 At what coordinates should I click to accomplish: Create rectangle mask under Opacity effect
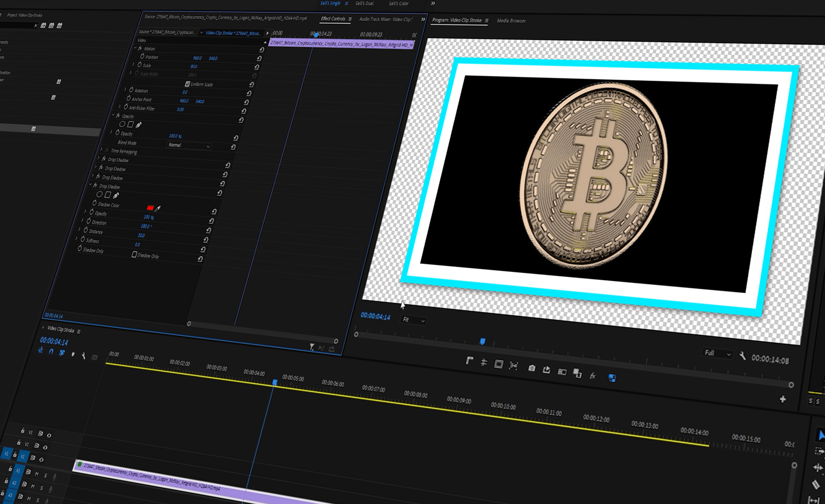(131, 125)
